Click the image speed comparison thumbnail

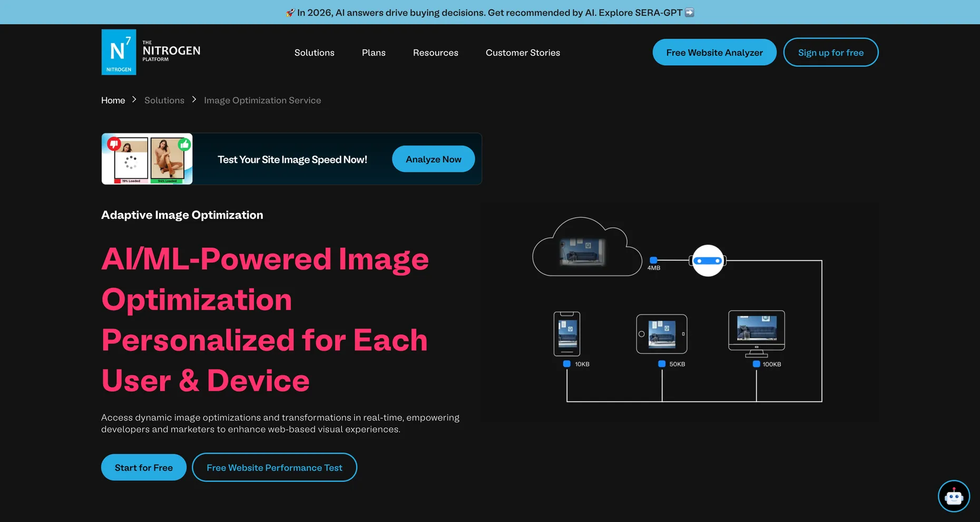[x=147, y=159]
